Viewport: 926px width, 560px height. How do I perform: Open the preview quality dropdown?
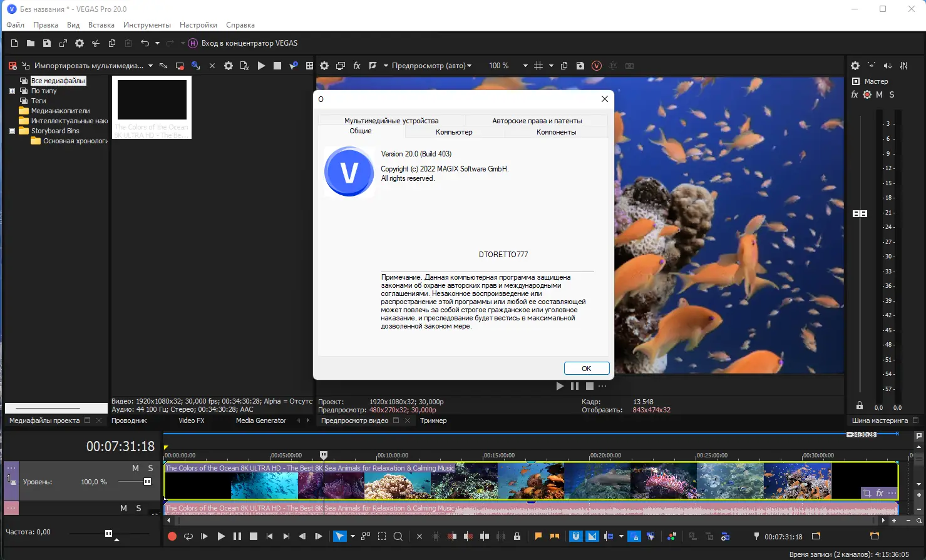coord(432,66)
